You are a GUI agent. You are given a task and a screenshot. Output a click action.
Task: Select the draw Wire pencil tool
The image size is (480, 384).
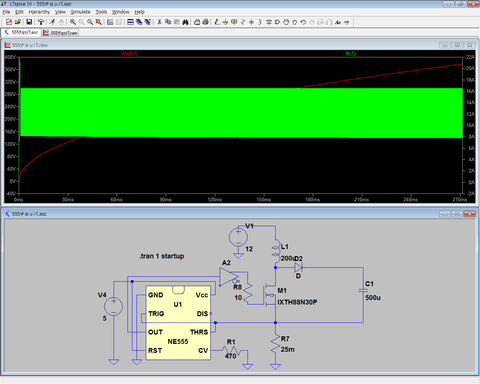(x=217, y=22)
